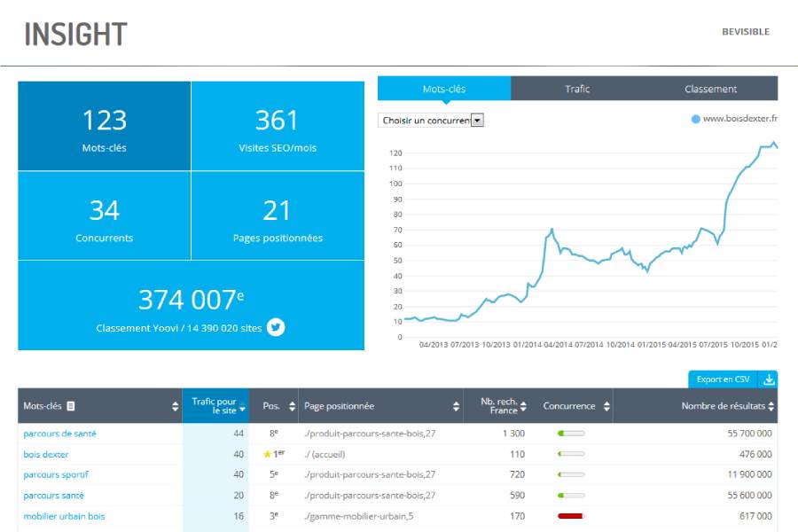Sort descending by Trafic pour le site

[242, 410]
